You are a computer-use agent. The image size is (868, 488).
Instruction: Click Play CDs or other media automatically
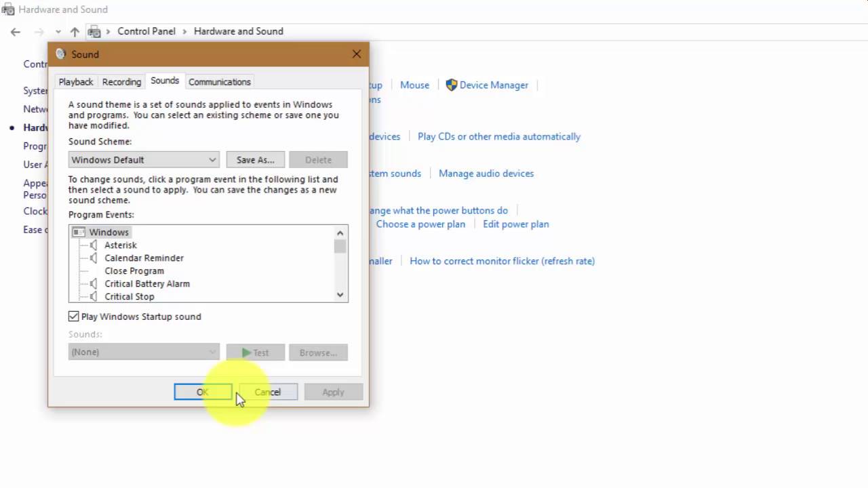pos(499,136)
